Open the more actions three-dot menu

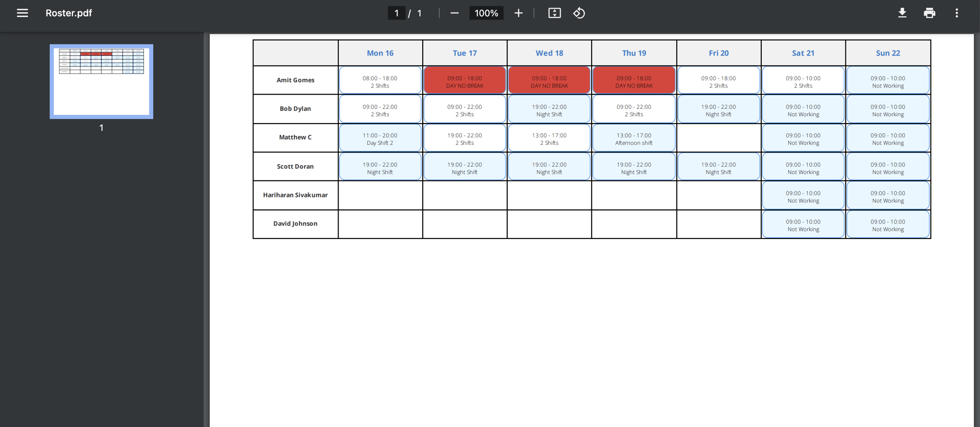(x=957, y=13)
